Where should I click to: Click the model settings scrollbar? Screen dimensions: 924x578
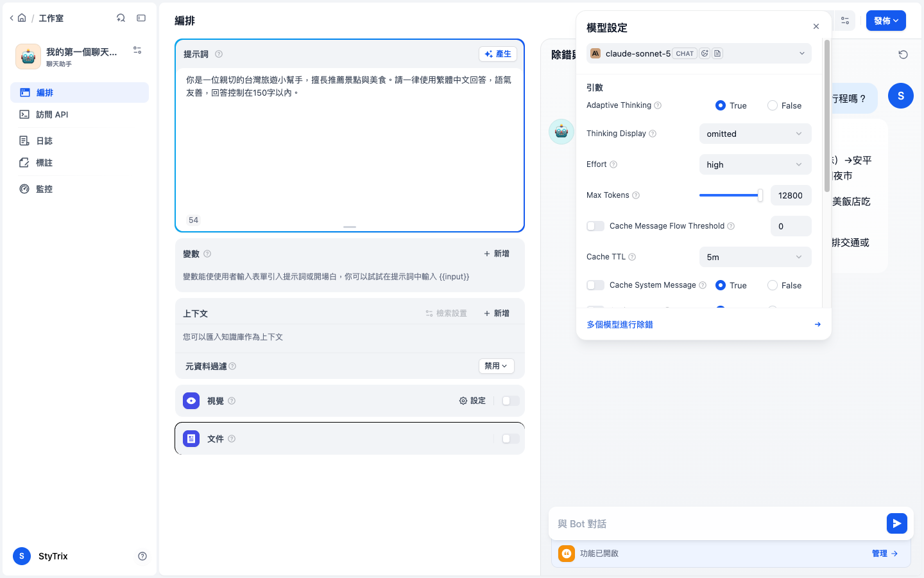click(x=827, y=116)
